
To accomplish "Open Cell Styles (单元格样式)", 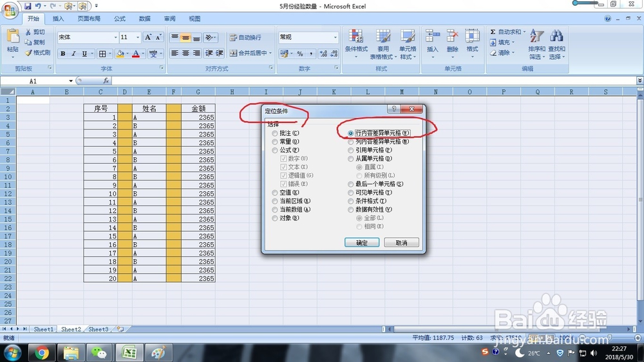I will point(408,44).
